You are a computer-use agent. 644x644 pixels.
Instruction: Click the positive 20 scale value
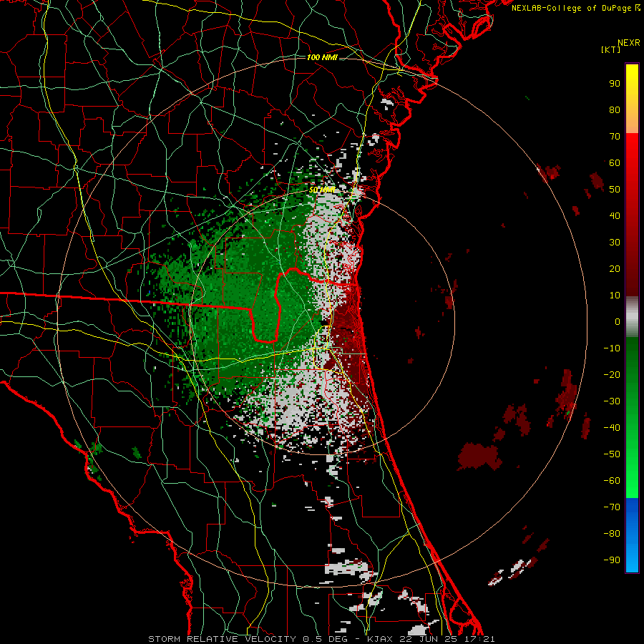pos(615,268)
